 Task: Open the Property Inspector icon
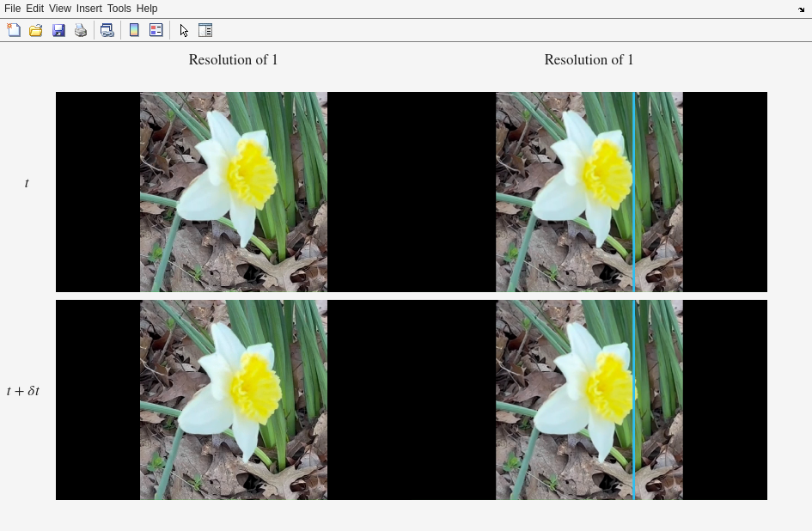click(205, 30)
